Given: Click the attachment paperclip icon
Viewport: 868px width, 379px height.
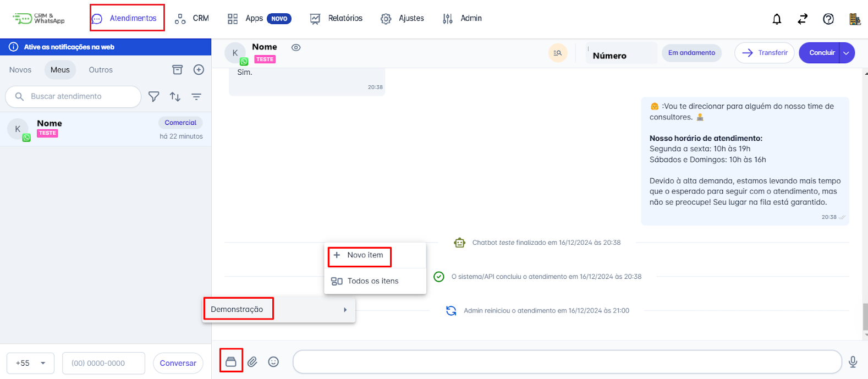Looking at the screenshot, I should tap(252, 361).
